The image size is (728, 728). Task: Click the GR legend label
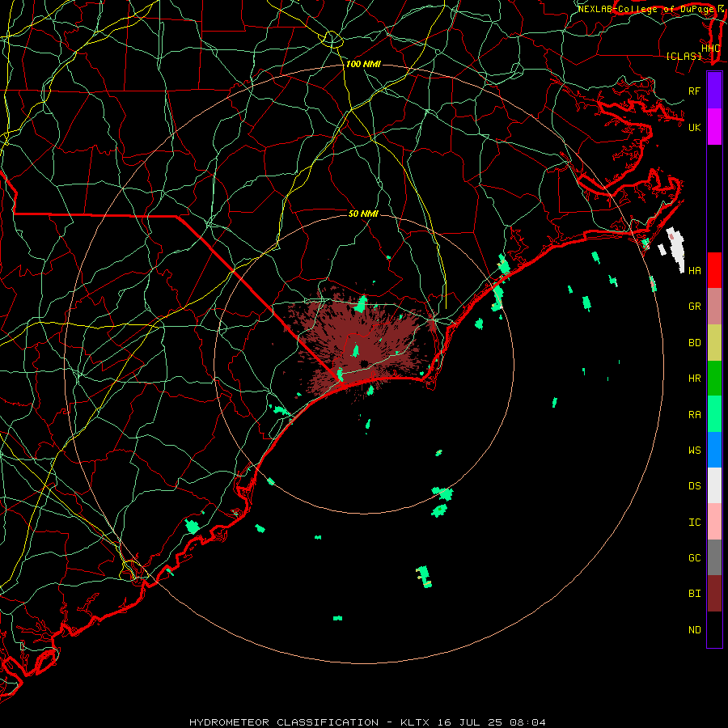(x=694, y=307)
